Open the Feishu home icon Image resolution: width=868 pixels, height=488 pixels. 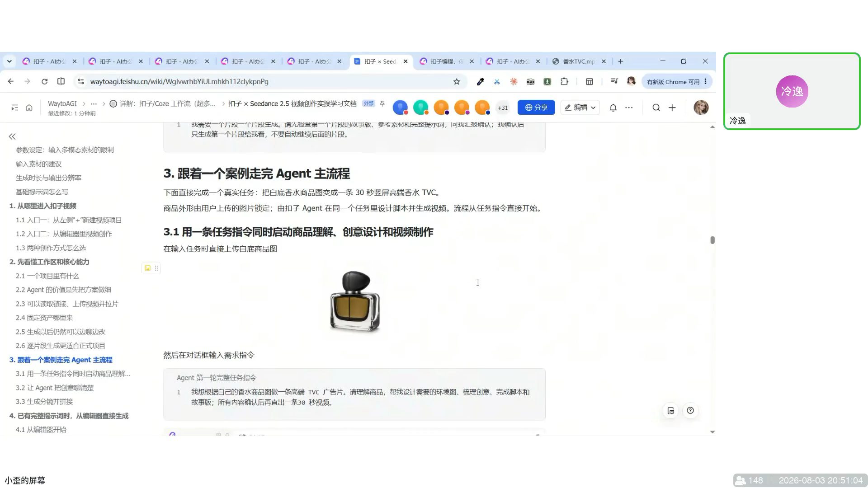(29, 108)
